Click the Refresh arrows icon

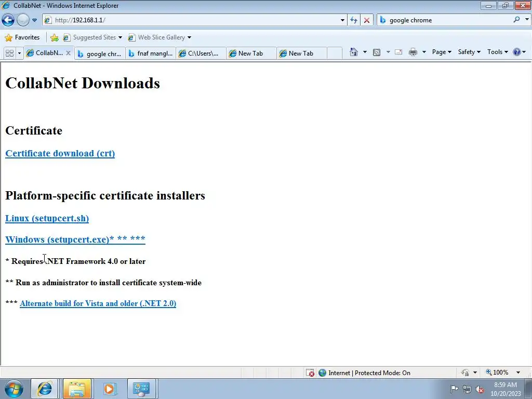click(353, 20)
